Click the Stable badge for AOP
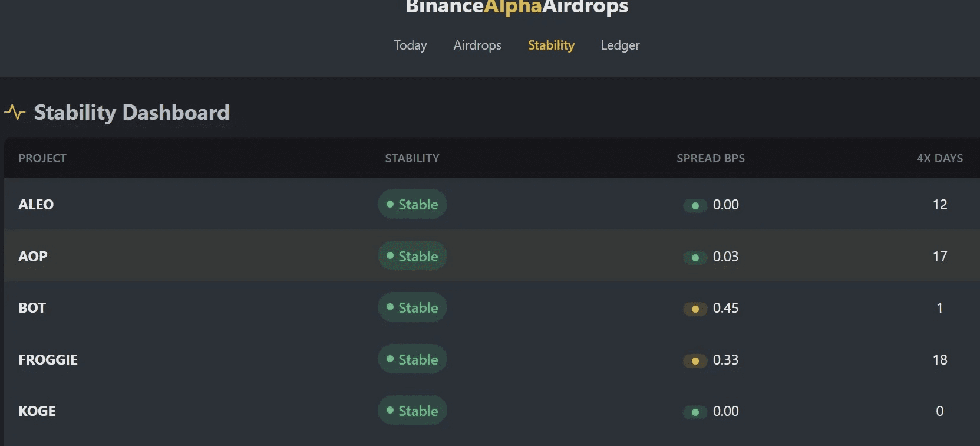This screenshot has width=980, height=446. pyautogui.click(x=412, y=256)
